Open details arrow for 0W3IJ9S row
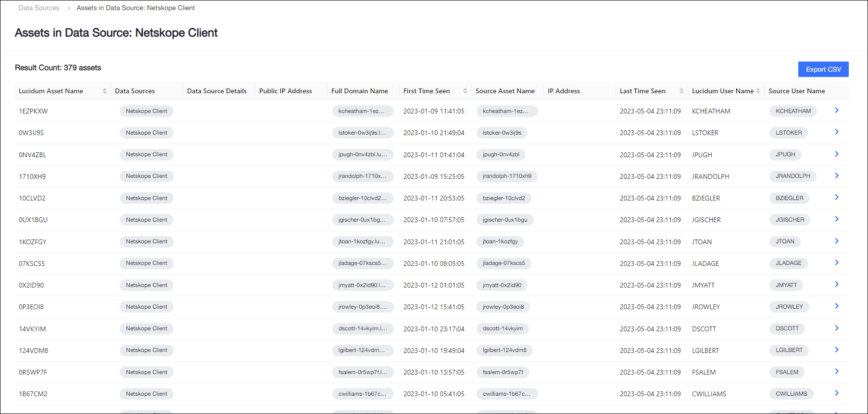This screenshot has height=414, width=868. (837, 132)
